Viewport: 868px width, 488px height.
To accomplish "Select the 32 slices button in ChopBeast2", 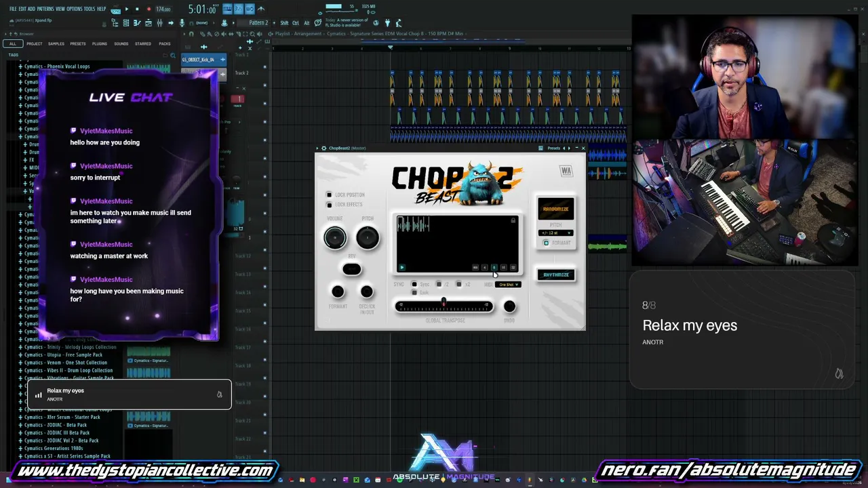I will 513,268.
